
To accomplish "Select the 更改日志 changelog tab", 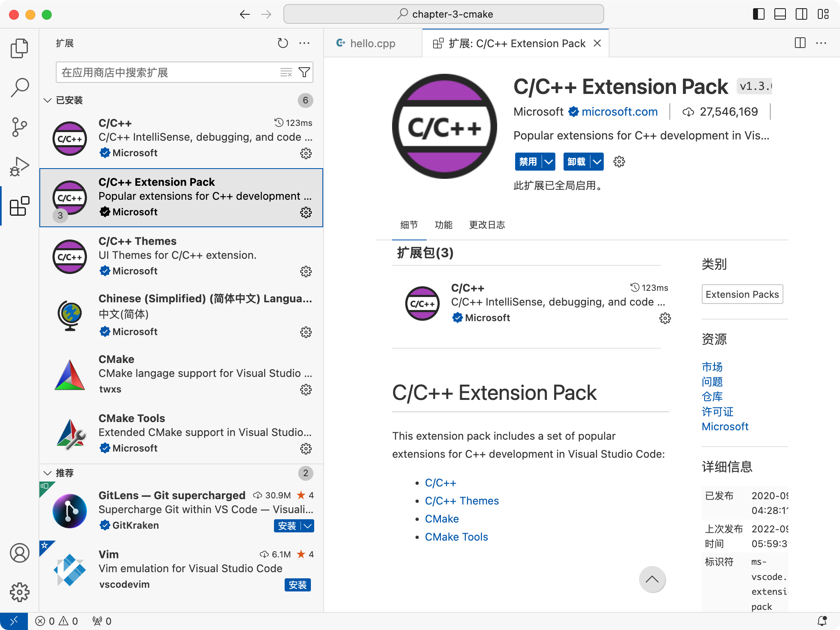I will (x=487, y=225).
